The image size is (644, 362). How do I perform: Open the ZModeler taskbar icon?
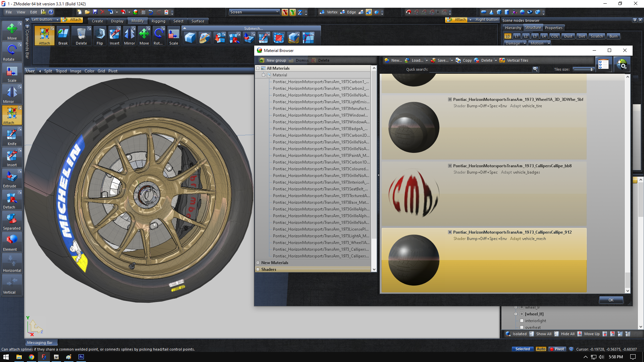(x=44, y=357)
